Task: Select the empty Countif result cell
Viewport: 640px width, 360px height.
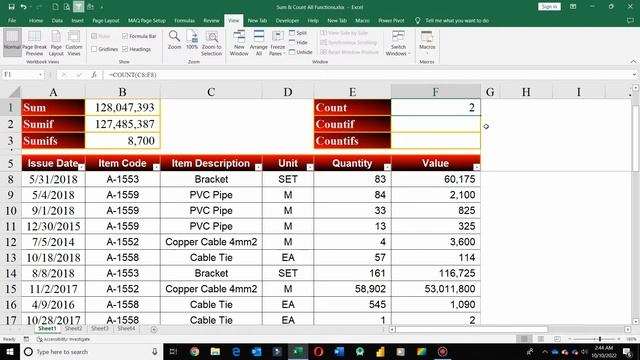Action: 436,124
